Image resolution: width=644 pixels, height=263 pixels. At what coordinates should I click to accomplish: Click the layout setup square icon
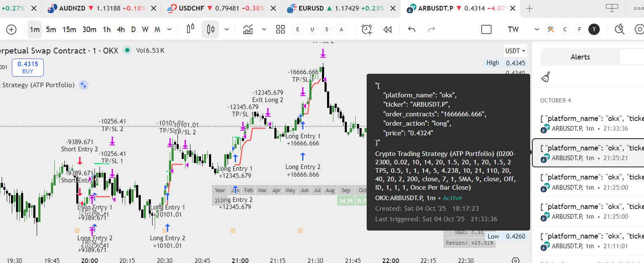tap(486, 30)
